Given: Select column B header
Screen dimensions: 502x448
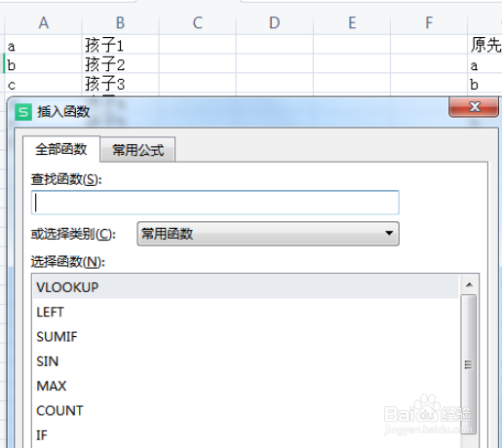Looking at the screenshot, I should tap(120, 22).
